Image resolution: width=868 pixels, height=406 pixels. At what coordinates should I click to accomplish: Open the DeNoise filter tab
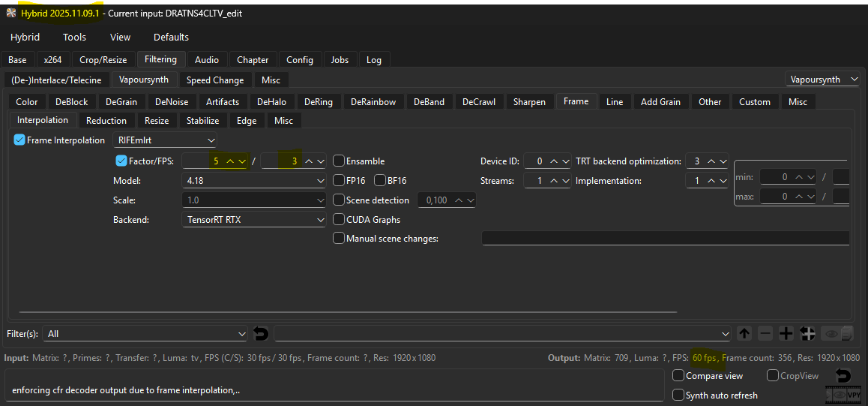172,101
